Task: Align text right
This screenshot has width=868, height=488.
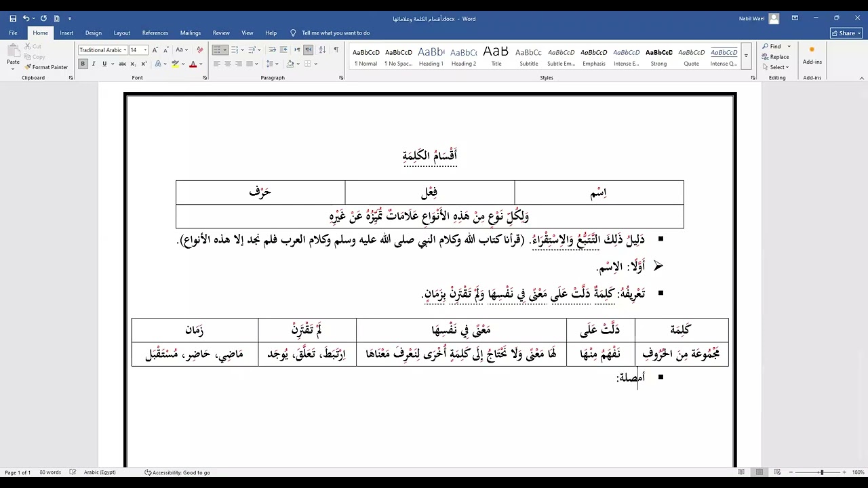Action: 239,64
